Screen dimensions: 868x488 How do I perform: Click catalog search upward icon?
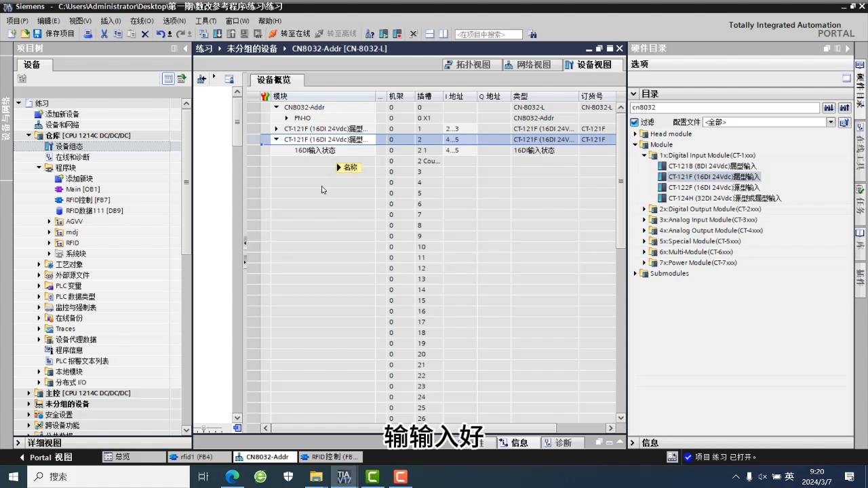click(844, 108)
